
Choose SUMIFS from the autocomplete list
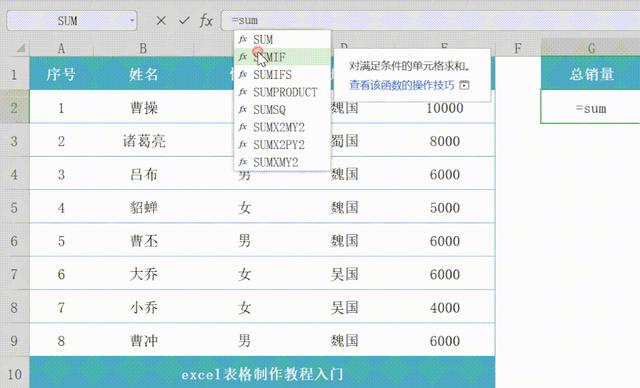(x=282, y=75)
